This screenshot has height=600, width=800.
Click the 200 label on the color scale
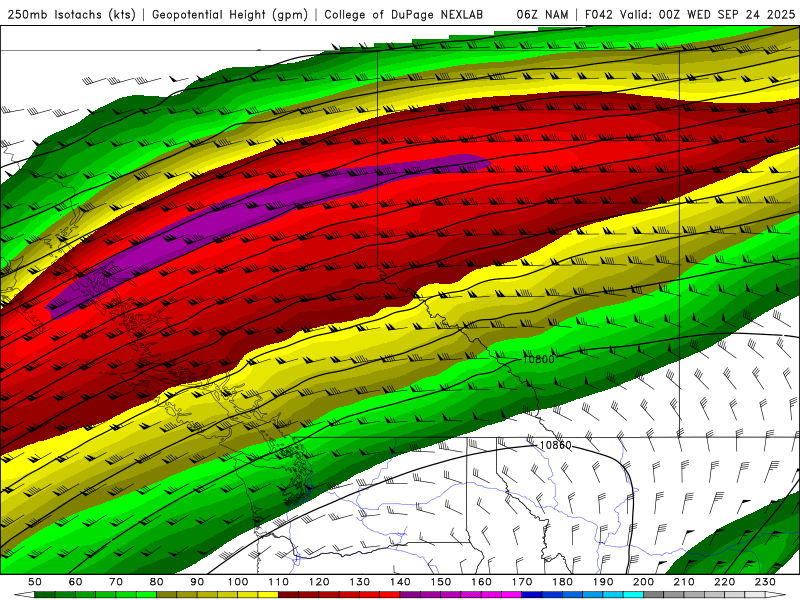pyautogui.click(x=643, y=582)
